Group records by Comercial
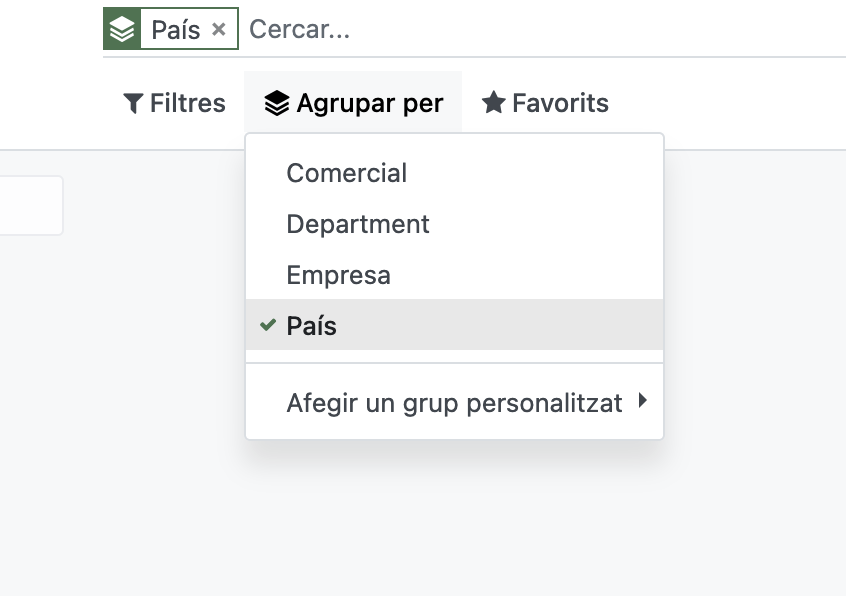 coord(346,173)
